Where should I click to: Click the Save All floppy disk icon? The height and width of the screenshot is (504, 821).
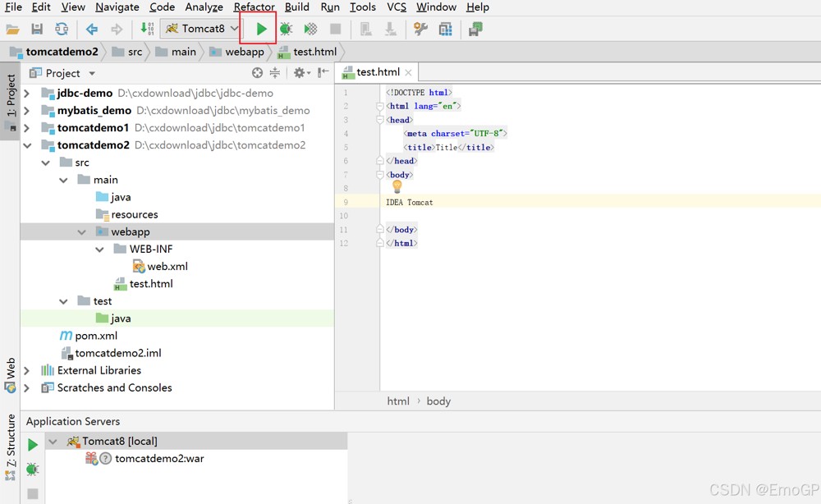(x=37, y=29)
